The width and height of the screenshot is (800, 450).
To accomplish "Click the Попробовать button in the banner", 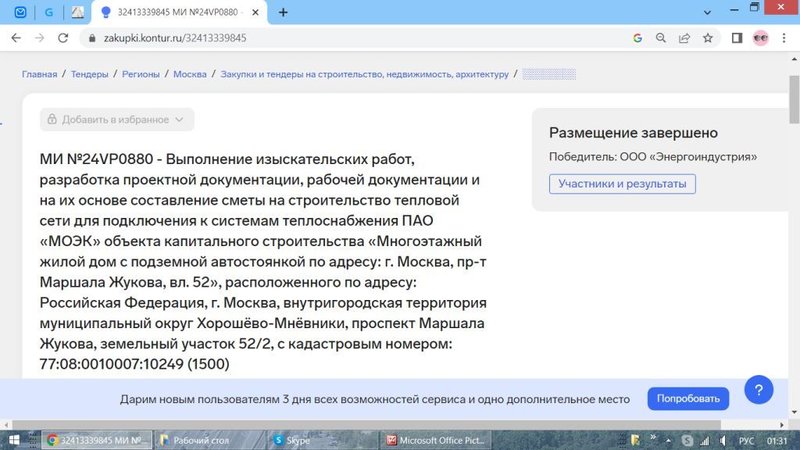I will click(688, 398).
